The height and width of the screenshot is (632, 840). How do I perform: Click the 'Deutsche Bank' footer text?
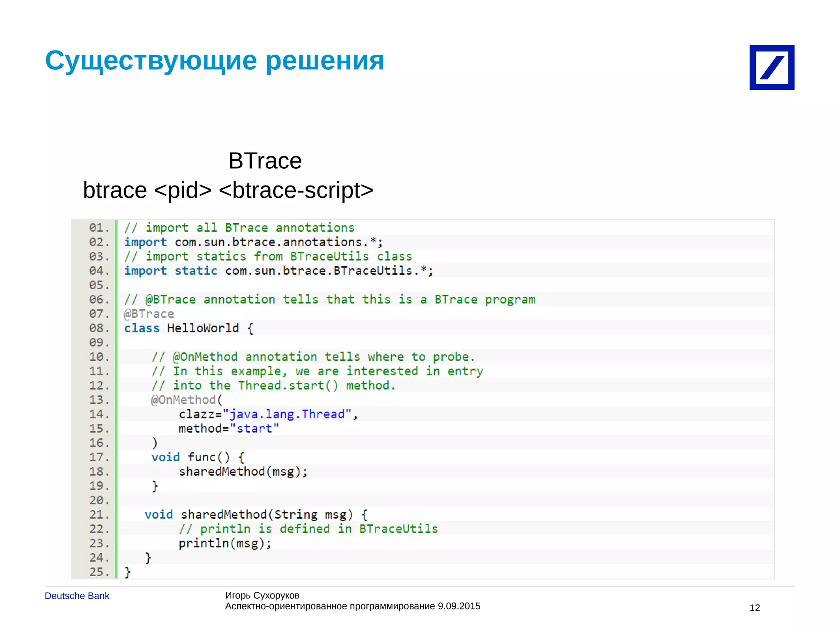pos(77,596)
